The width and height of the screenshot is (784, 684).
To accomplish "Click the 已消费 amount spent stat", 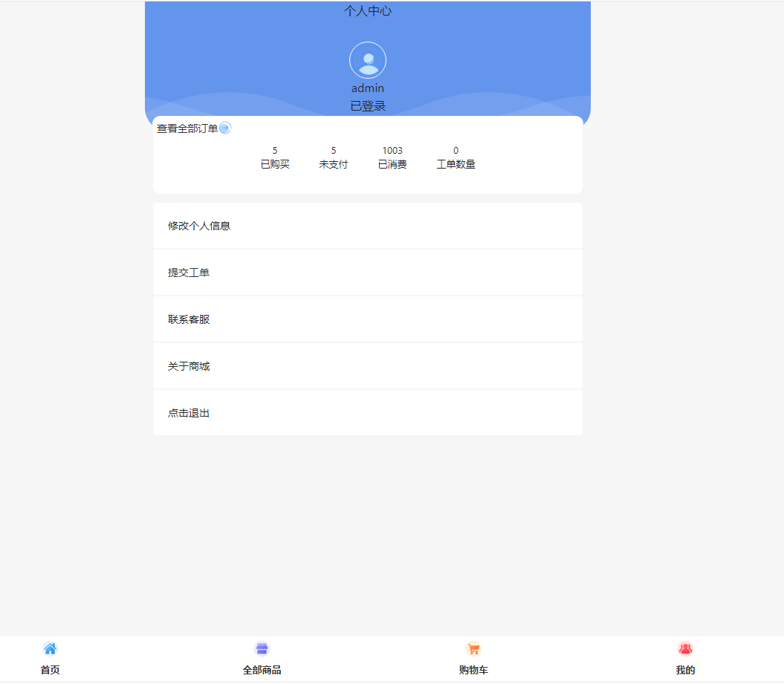I will (x=392, y=158).
